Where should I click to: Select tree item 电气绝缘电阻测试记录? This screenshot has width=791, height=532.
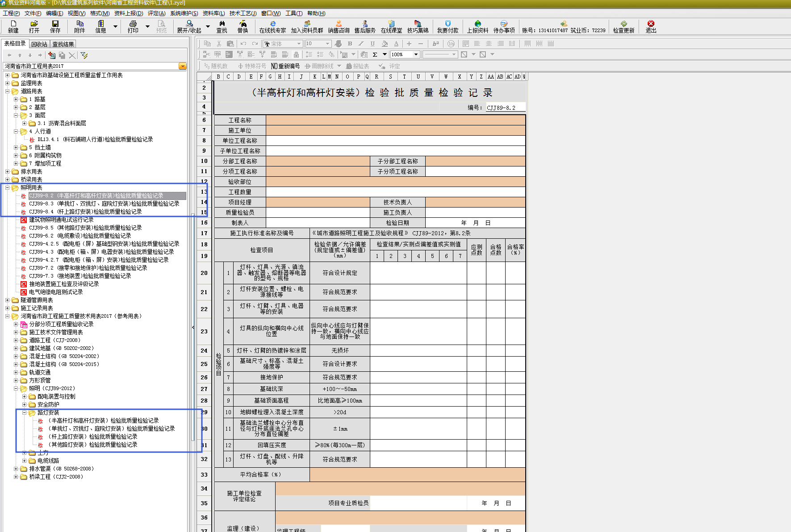[x=56, y=292]
